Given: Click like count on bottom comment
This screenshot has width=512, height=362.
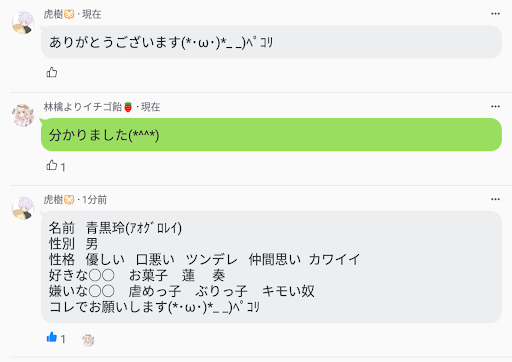Looking at the screenshot, I should (x=63, y=339).
